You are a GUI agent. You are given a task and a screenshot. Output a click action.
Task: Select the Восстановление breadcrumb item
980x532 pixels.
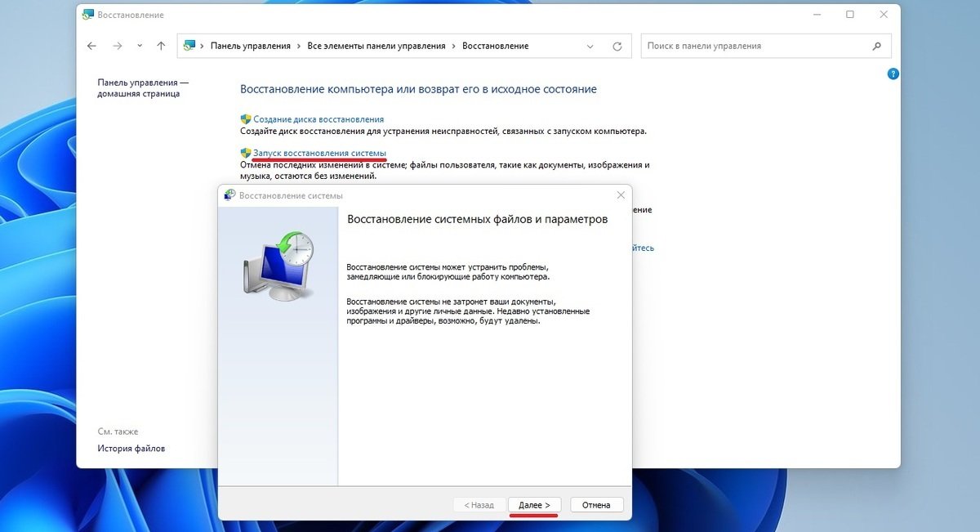click(496, 47)
